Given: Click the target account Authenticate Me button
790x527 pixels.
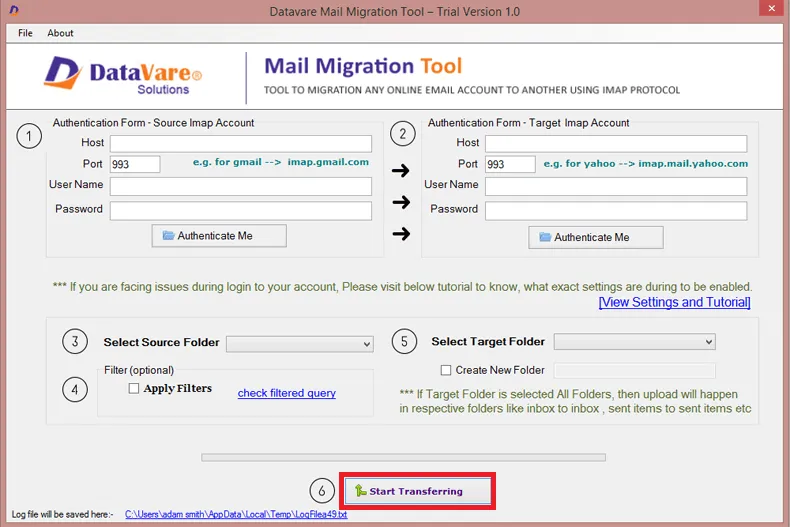Looking at the screenshot, I should 596,237.
